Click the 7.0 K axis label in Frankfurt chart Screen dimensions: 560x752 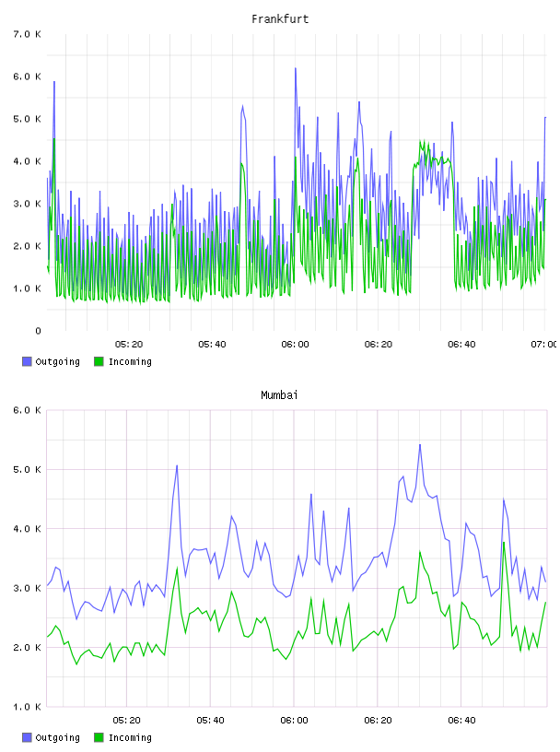(28, 34)
